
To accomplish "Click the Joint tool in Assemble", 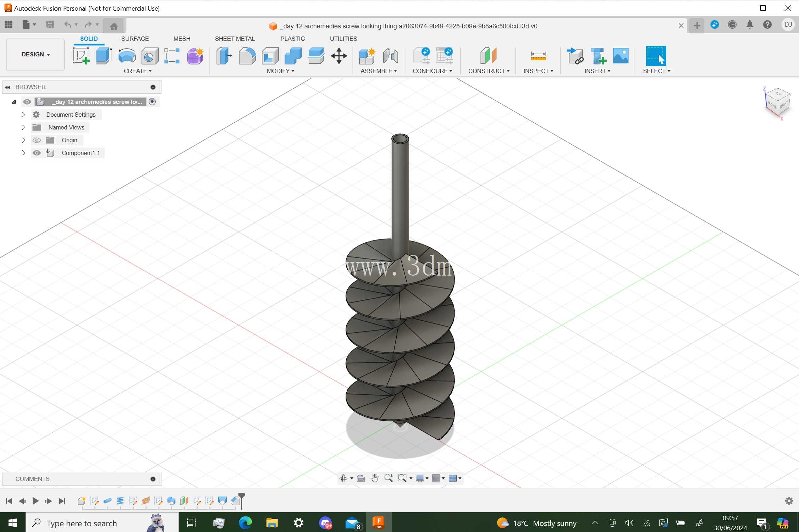I will pos(390,56).
